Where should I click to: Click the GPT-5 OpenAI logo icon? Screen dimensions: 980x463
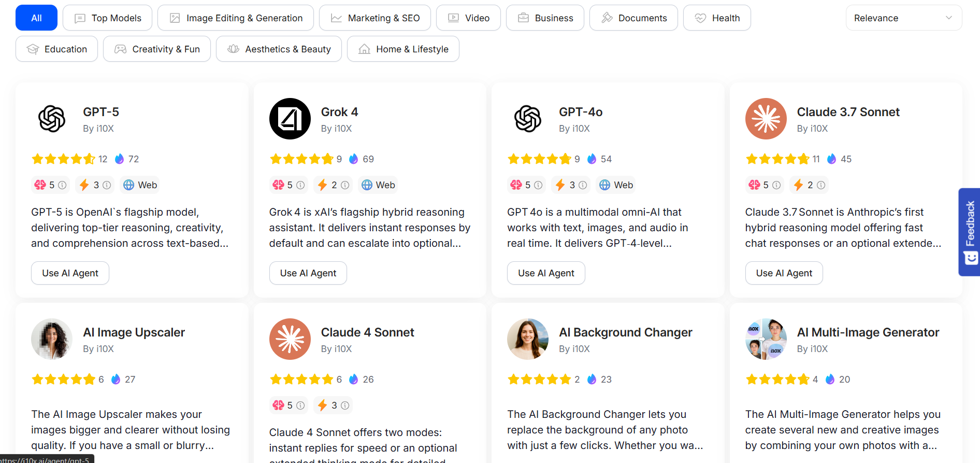tap(52, 119)
